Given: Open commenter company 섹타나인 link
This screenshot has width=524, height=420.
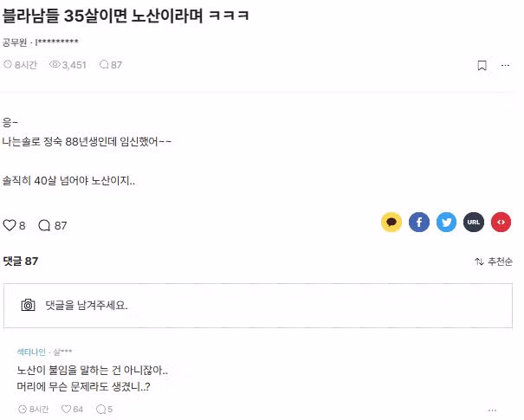Looking at the screenshot, I should click(32, 352).
